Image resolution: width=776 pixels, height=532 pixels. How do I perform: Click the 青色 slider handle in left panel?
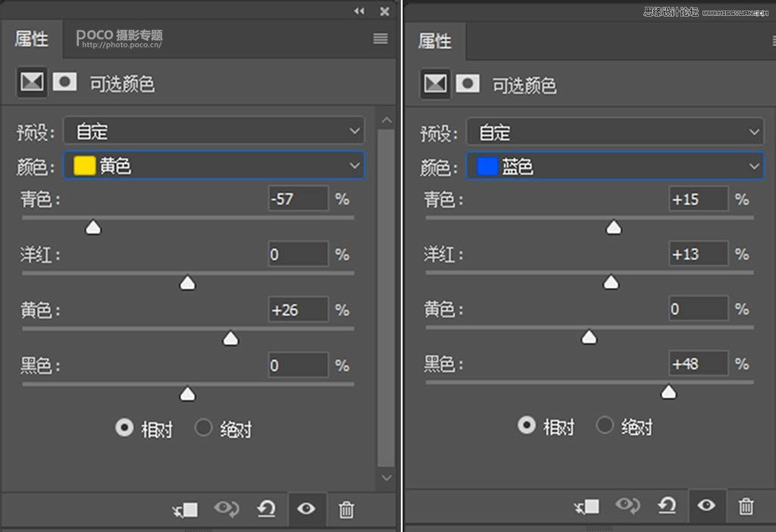click(93, 227)
